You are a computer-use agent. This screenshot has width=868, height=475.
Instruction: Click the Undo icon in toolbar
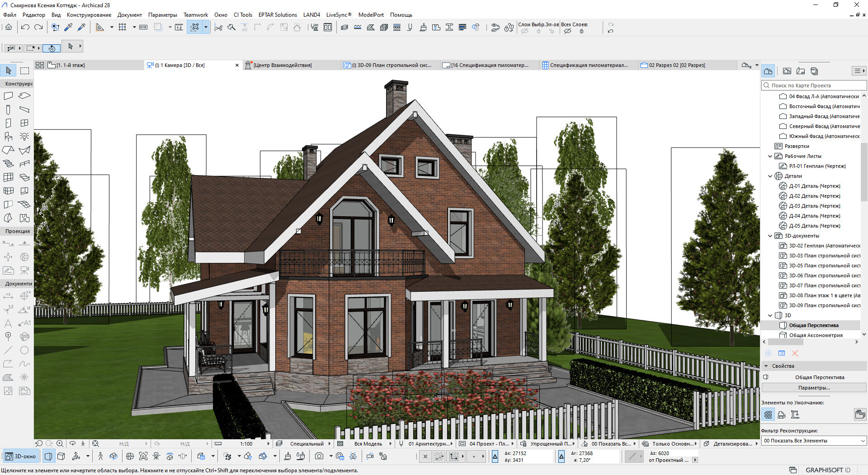25,28
